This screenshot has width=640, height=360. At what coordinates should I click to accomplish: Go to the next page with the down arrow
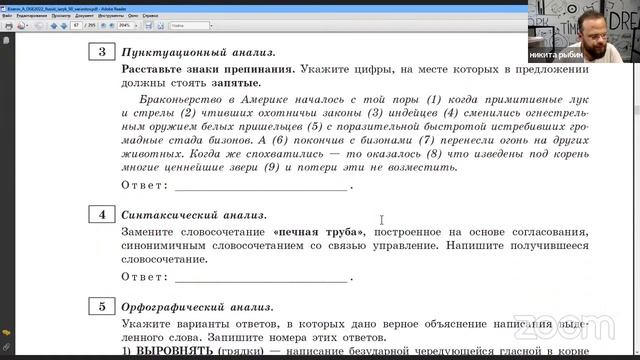click(x=64, y=26)
